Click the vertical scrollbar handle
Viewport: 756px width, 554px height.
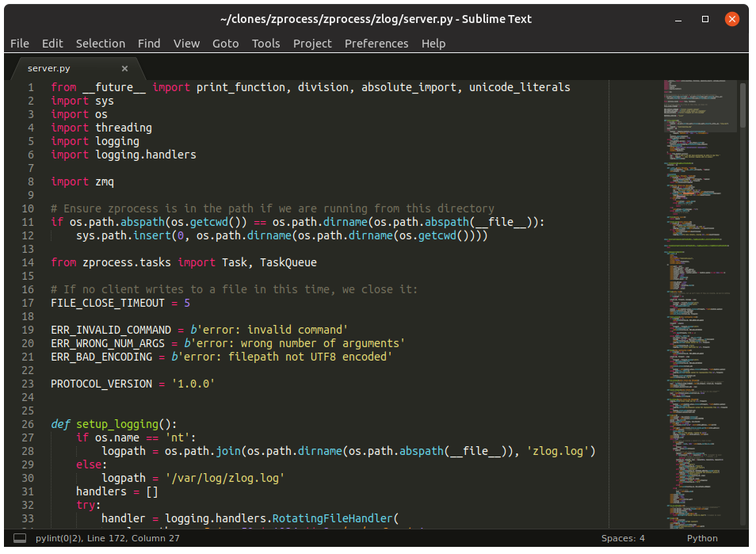click(743, 105)
